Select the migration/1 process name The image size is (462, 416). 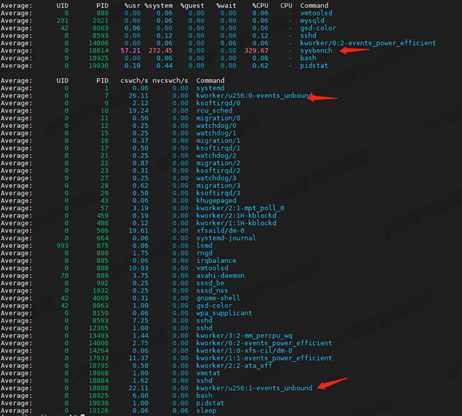pyautogui.click(x=218, y=141)
